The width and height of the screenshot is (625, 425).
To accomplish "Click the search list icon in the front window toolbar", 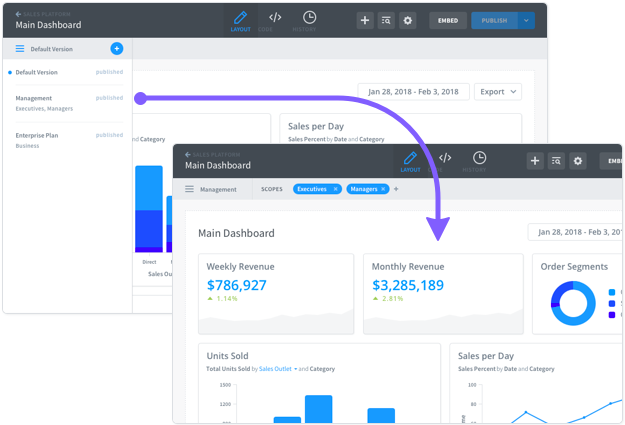I will (x=556, y=161).
